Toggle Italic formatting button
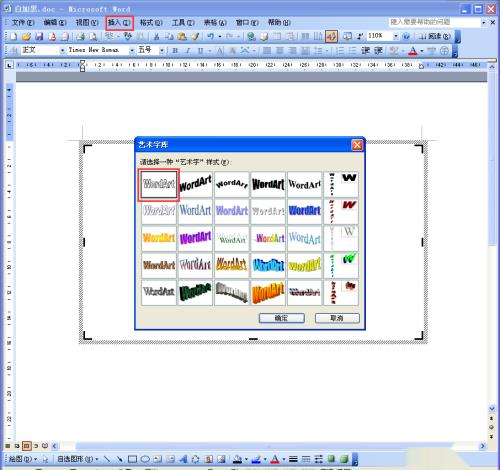The image size is (500, 470). pos(188,51)
